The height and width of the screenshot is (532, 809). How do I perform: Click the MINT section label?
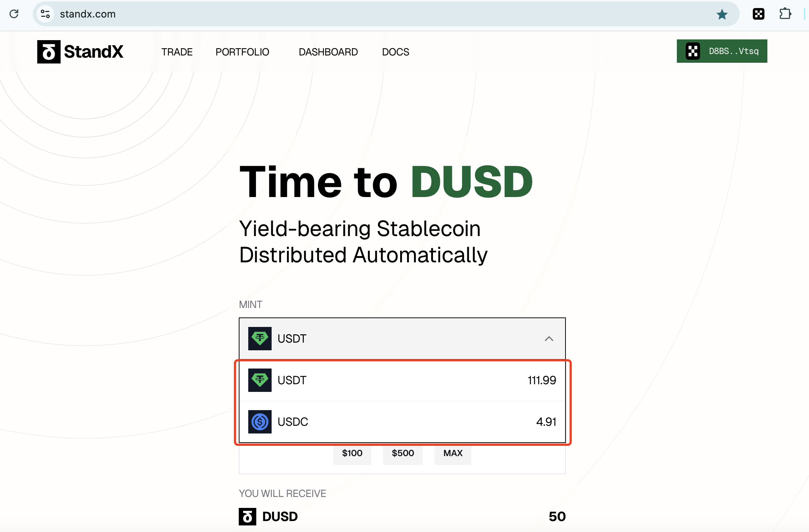pyautogui.click(x=250, y=305)
